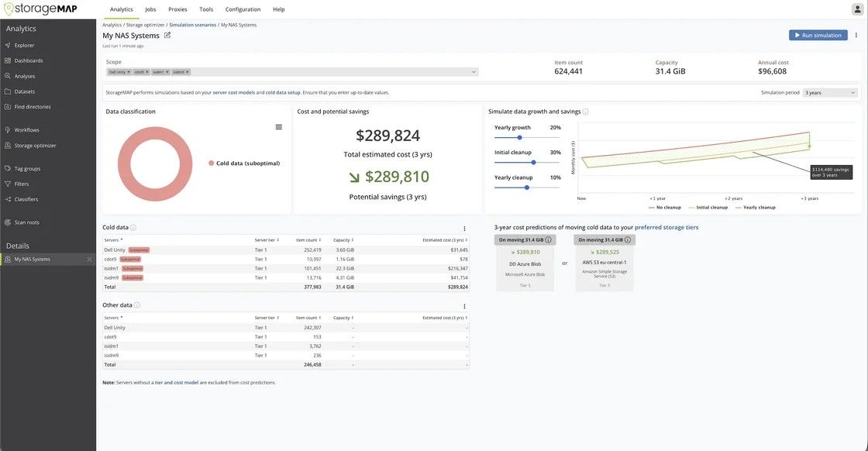This screenshot has width=868, height=451.
Task: Open the data classification chart hamburger menu
Action: pos(278,127)
